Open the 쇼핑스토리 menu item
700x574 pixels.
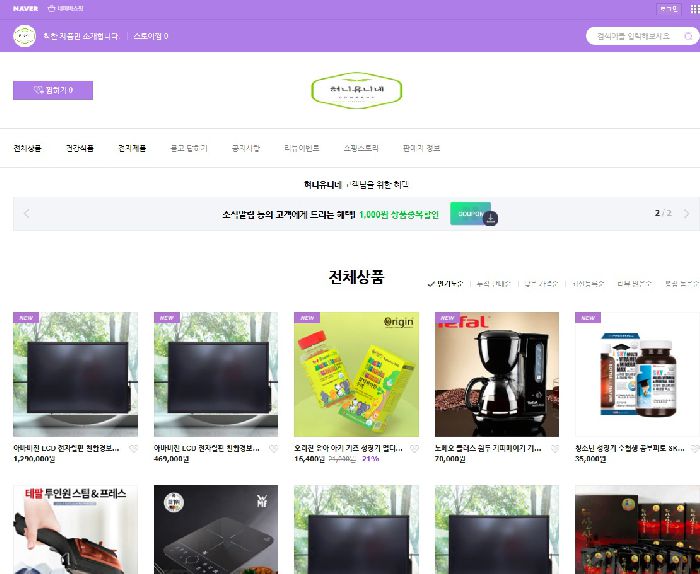[x=361, y=148]
